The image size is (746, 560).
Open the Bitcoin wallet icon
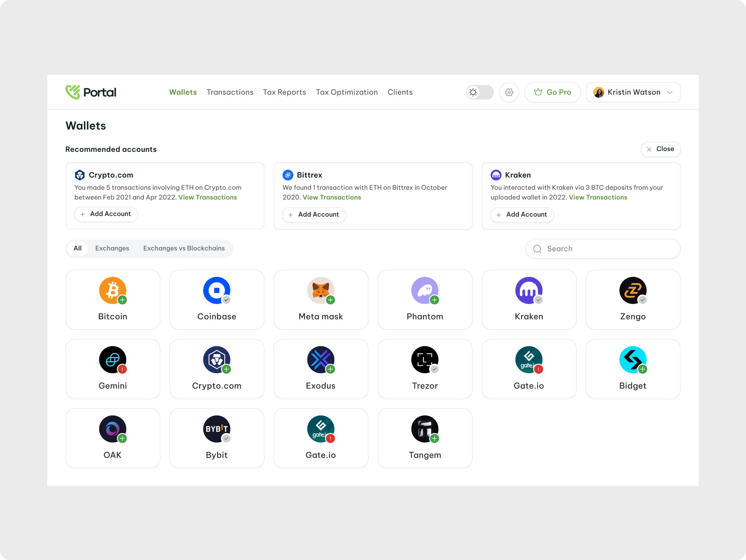112,291
